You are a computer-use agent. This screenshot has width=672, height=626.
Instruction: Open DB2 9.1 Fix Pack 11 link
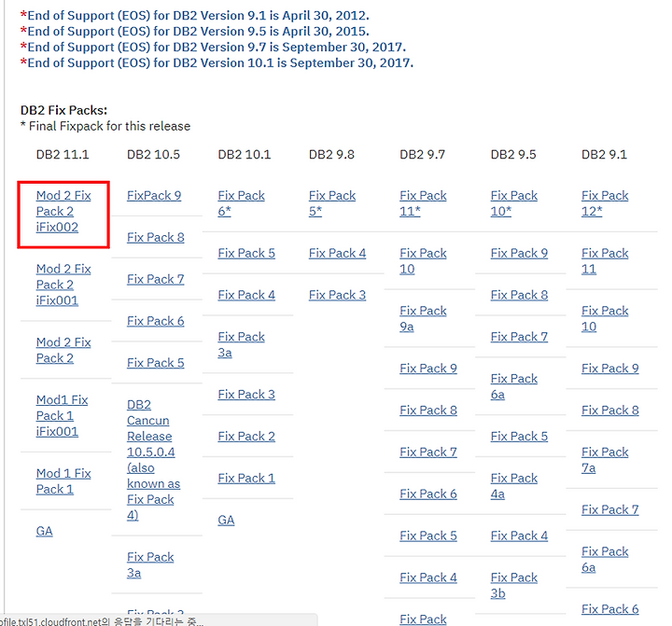pyautogui.click(x=605, y=261)
